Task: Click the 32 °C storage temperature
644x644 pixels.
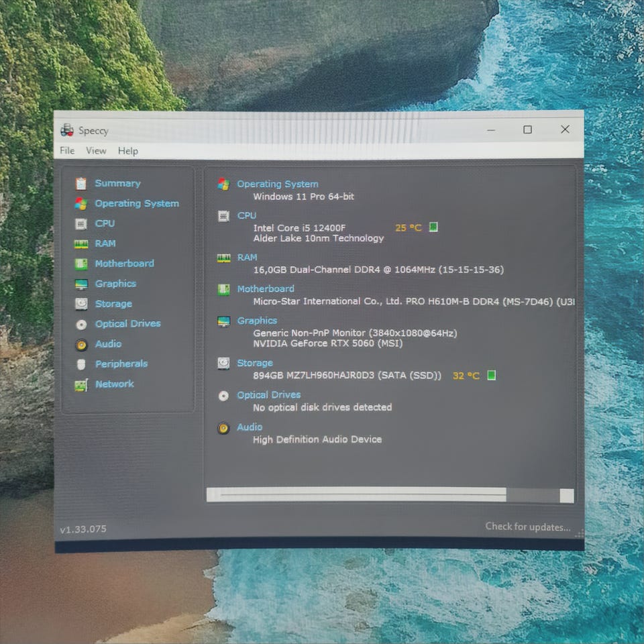Action: (466, 376)
